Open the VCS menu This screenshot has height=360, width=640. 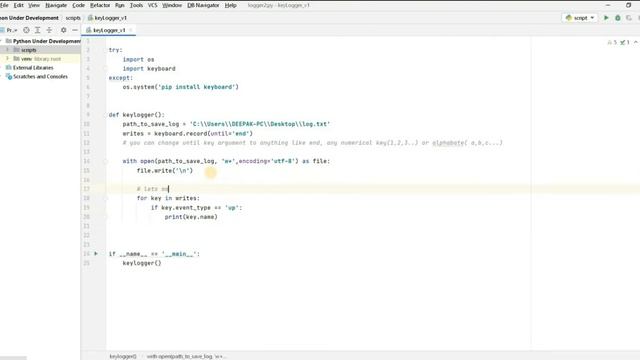(x=152, y=5)
